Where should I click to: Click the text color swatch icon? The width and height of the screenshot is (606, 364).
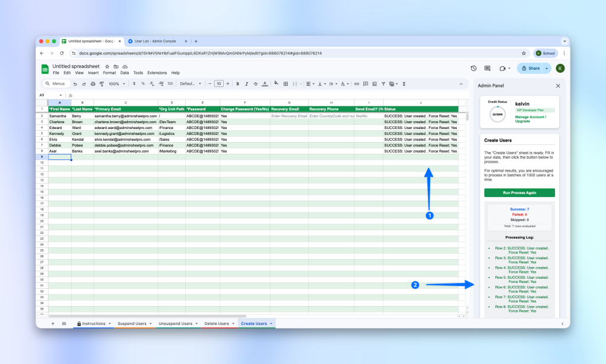click(x=265, y=84)
